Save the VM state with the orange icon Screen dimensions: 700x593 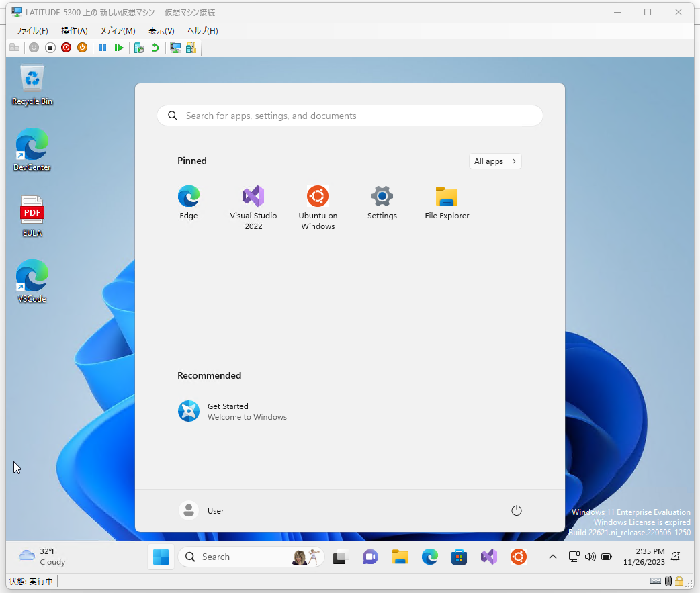[x=82, y=47]
